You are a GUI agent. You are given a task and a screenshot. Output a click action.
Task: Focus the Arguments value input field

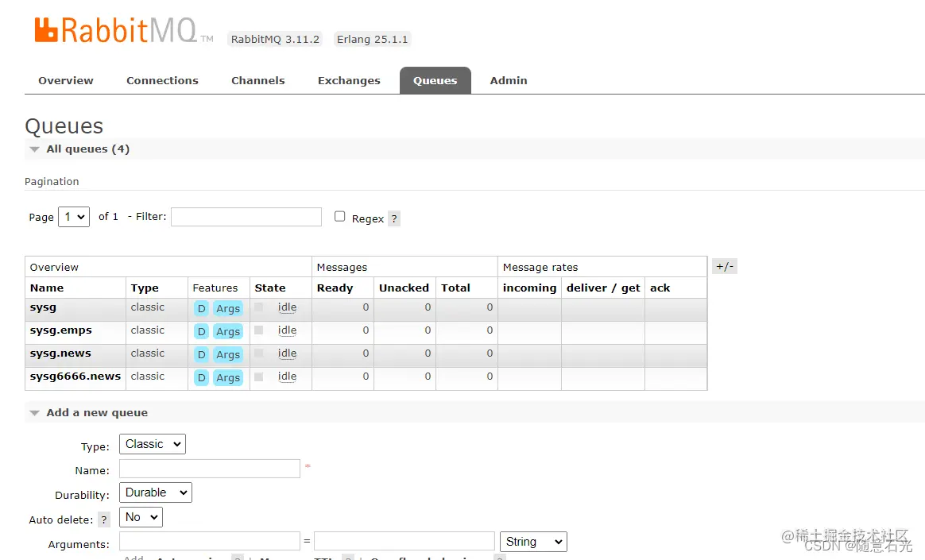404,541
